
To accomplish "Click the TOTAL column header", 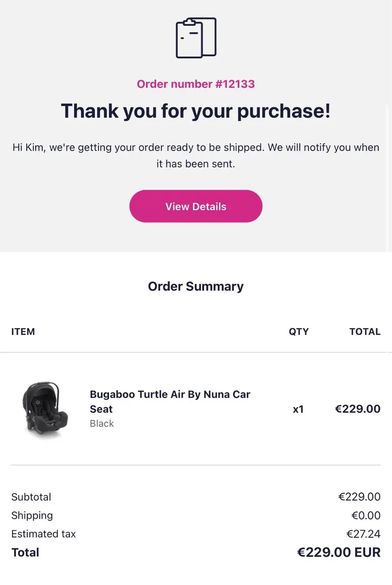I will click(365, 331).
